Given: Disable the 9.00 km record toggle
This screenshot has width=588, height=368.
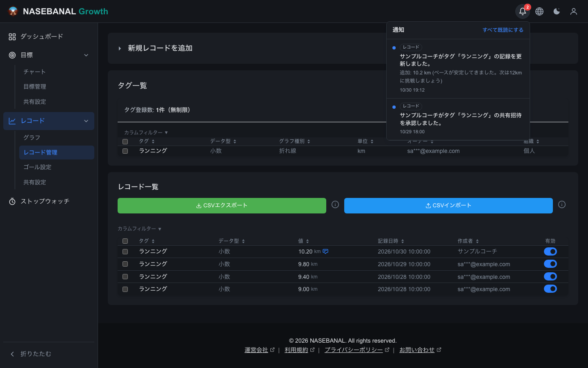Looking at the screenshot, I should [x=550, y=289].
